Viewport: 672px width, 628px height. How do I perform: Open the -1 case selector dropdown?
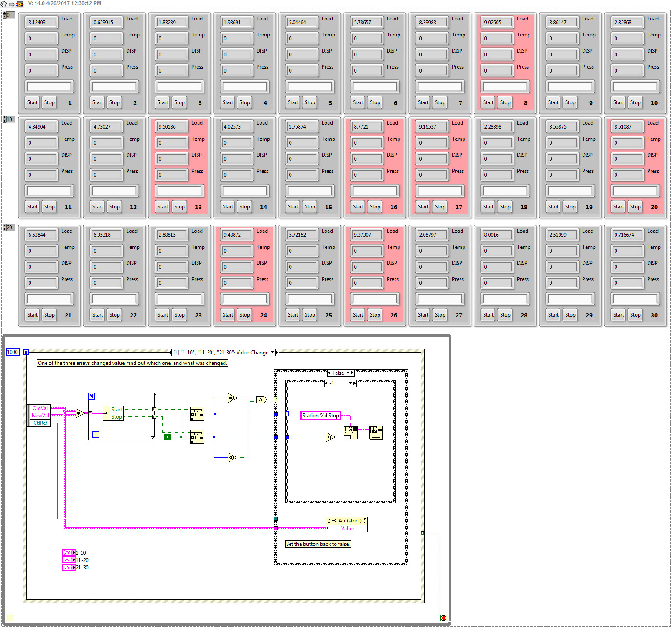tap(351, 383)
